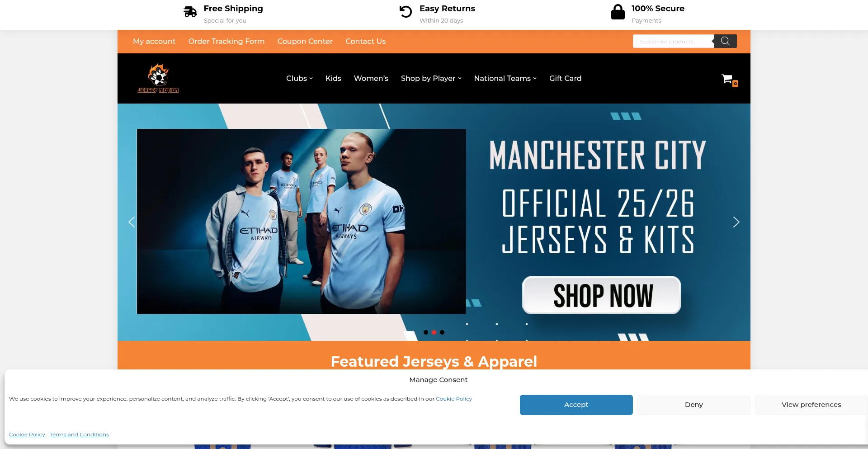Open the Gift Card menu item
The width and height of the screenshot is (868, 449).
[x=565, y=78]
